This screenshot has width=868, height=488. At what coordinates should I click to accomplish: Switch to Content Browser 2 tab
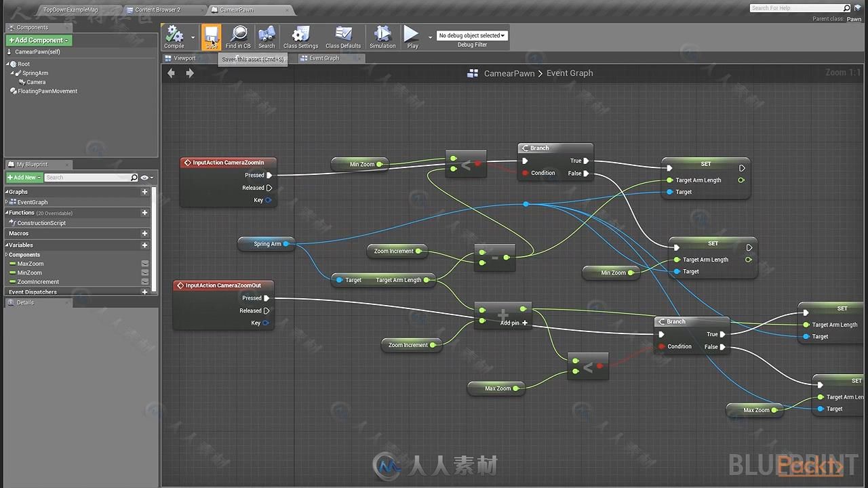(x=157, y=10)
